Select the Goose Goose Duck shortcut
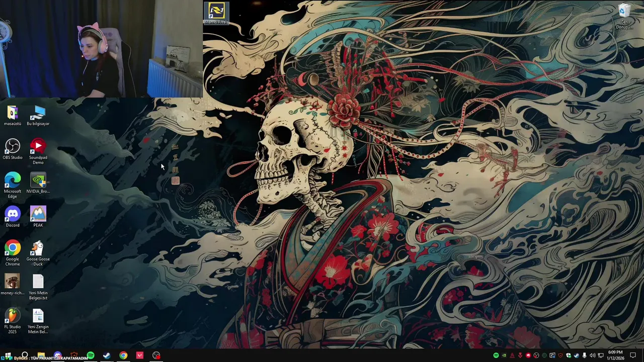The width and height of the screenshot is (644, 362). (38, 253)
